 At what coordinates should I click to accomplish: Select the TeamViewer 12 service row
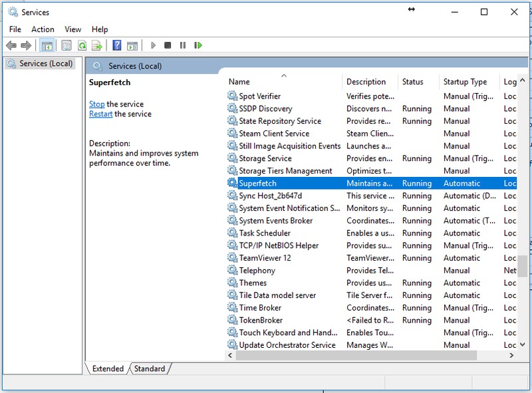pyautogui.click(x=265, y=258)
